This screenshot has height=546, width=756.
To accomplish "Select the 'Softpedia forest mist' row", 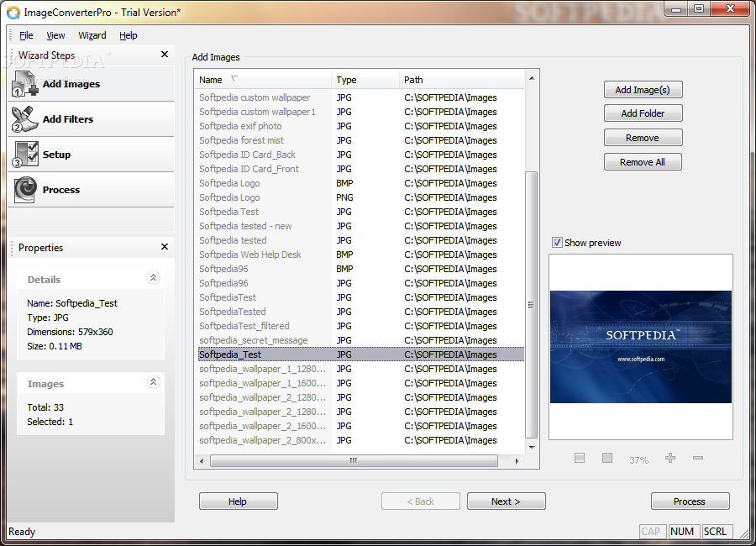I will (360, 140).
